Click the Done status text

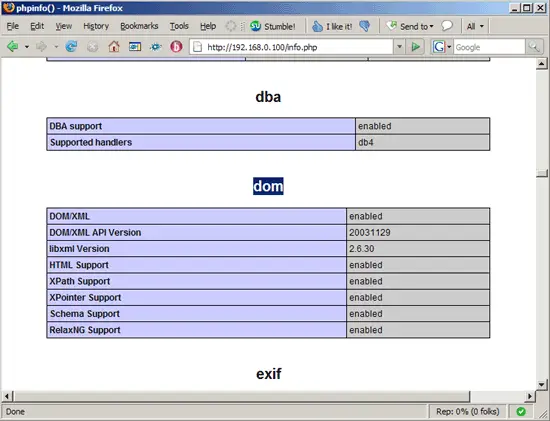click(15, 412)
